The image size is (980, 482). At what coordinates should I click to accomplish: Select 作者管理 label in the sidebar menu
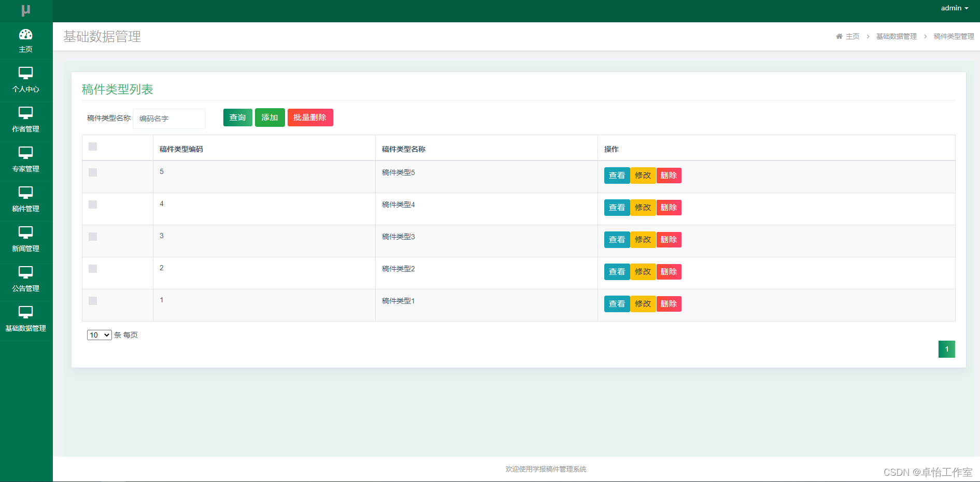click(25, 129)
